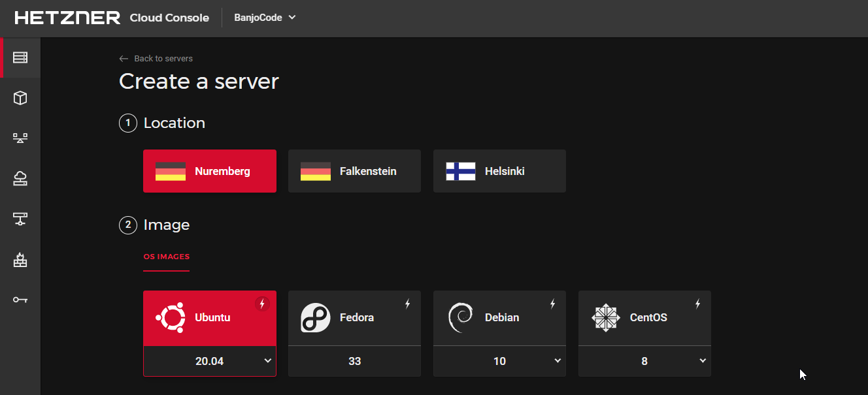The width and height of the screenshot is (868, 395).
Task: Click the German flag on Falkenstein
Action: click(x=316, y=172)
